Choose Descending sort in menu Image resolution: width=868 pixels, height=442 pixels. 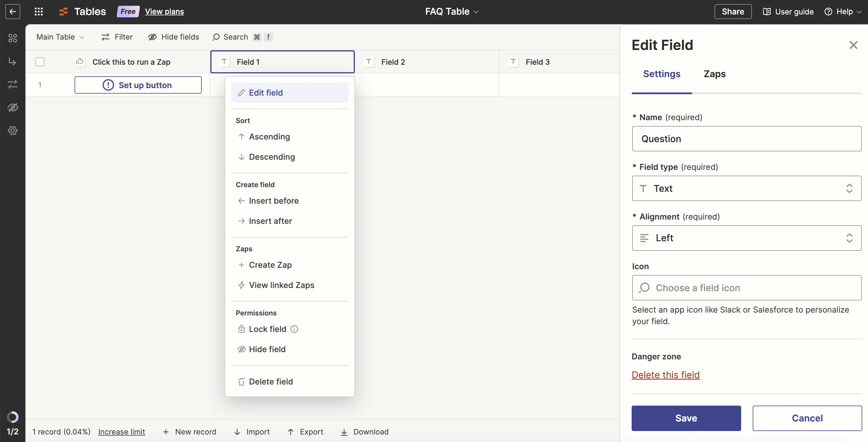pos(272,157)
